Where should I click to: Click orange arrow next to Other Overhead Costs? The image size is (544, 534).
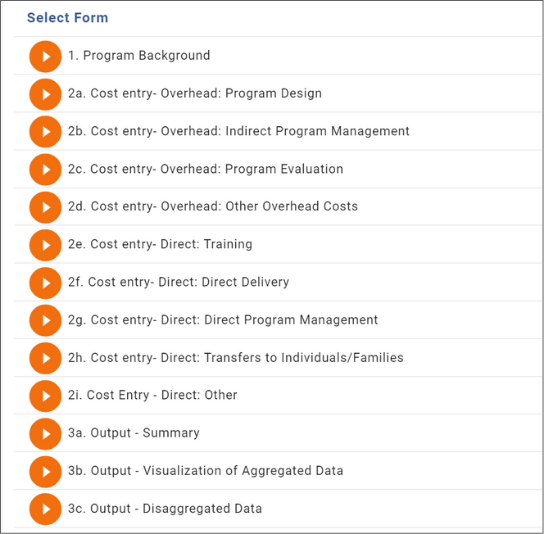pos(45,207)
